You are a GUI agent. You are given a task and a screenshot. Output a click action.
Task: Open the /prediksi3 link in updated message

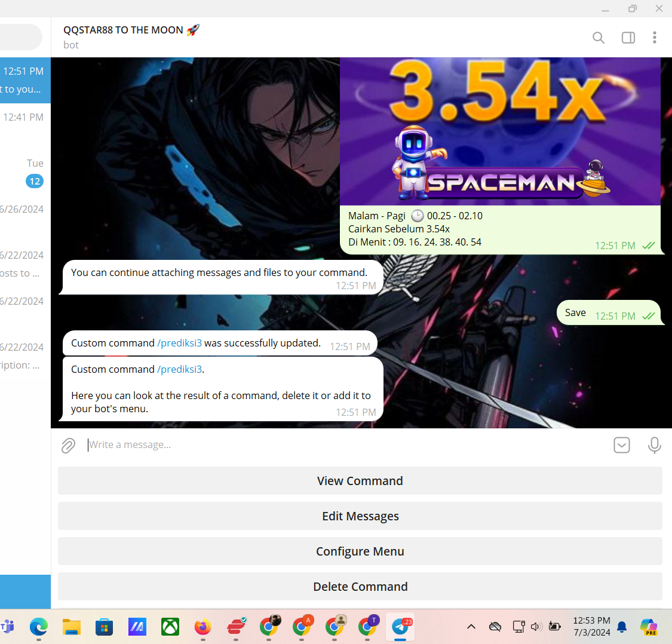tap(179, 343)
